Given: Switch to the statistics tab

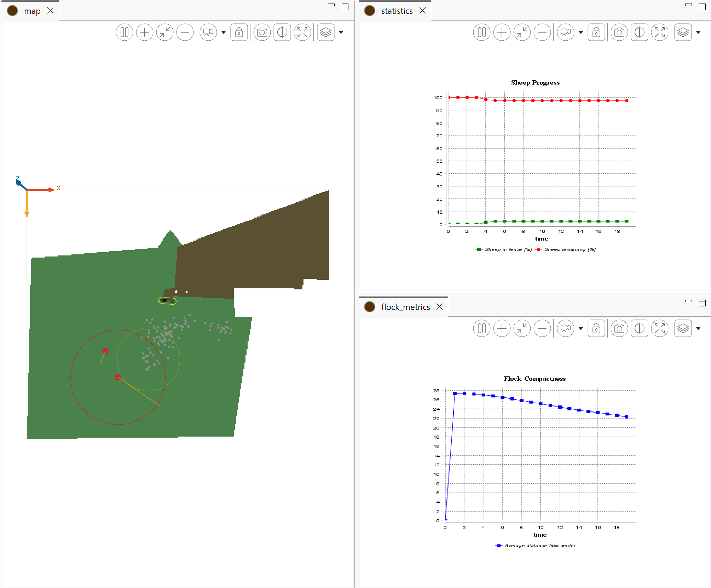Looking at the screenshot, I should pyautogui.click(x=397, y=11).
